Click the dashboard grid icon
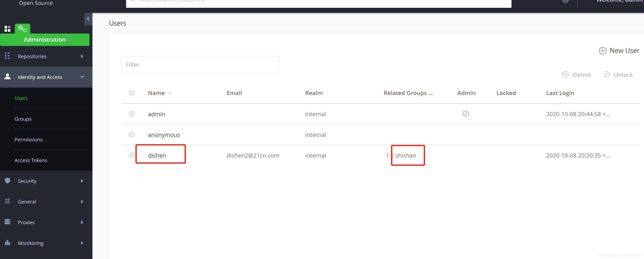The width and height of the screenshot is (644, 259). tap(7, 29)
